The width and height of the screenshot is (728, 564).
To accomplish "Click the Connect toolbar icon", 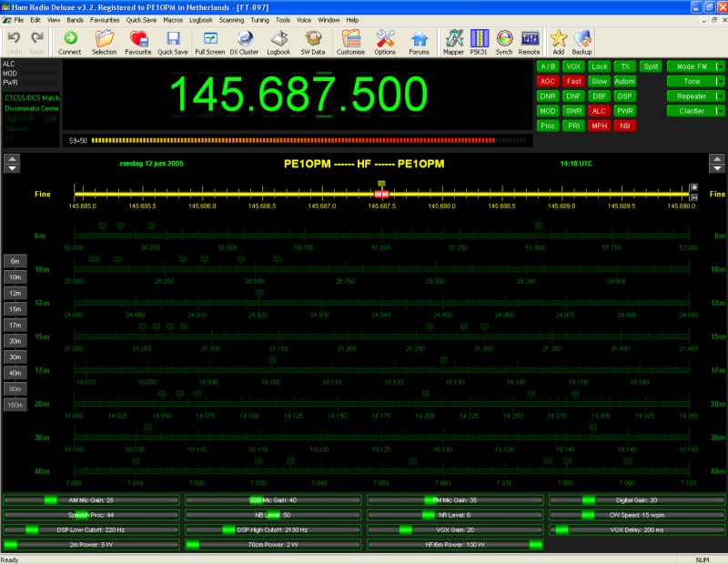I will click(x=70, y=42).
